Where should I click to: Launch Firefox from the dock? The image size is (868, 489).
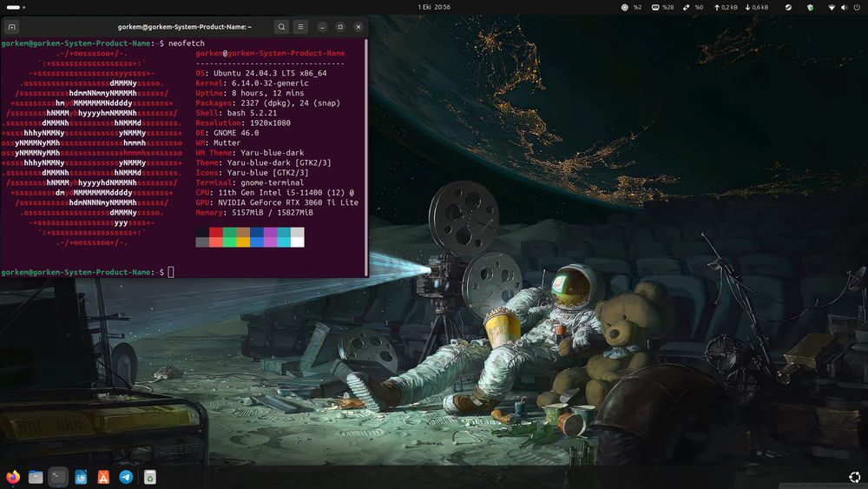click(x=12, y=476)
